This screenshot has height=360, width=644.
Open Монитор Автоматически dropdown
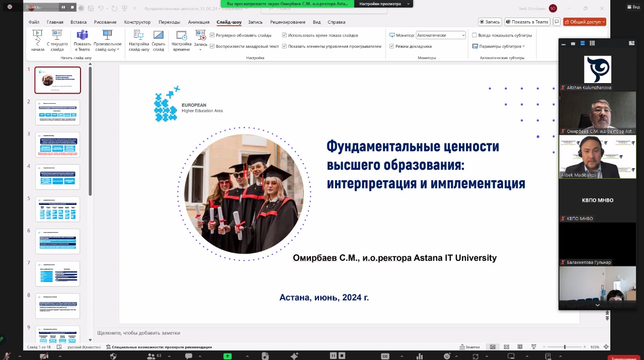click(x=441, y=35)
